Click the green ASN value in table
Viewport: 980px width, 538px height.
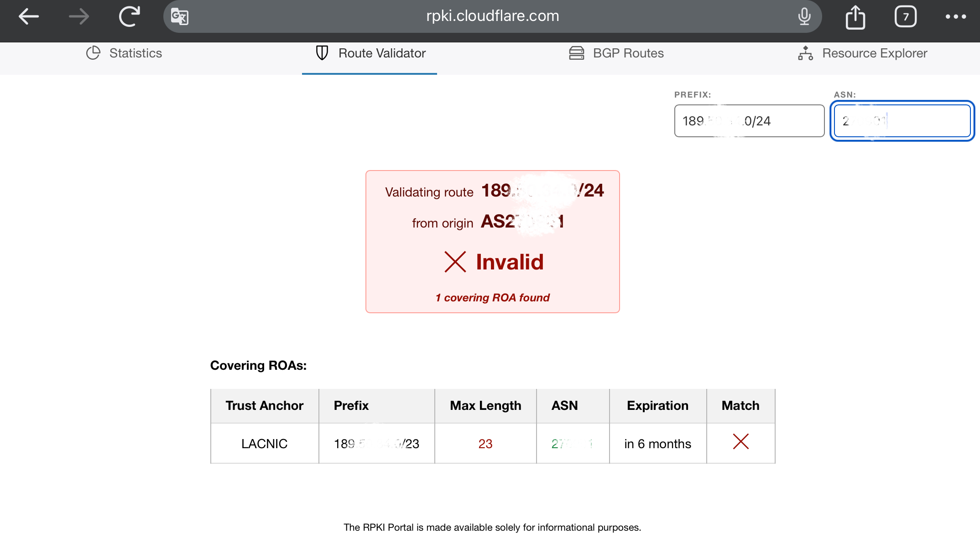click(x=572, y=444)
